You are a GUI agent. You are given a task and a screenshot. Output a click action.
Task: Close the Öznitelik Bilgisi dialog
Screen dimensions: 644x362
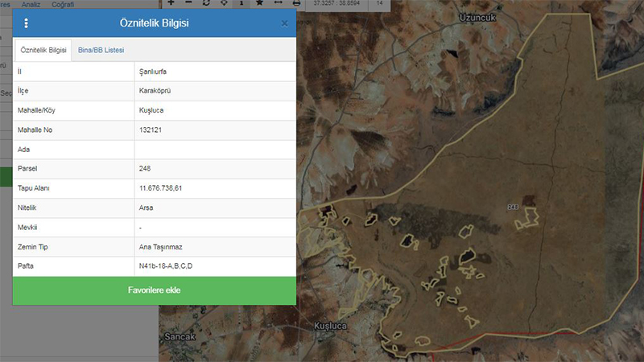click(284, 23)
